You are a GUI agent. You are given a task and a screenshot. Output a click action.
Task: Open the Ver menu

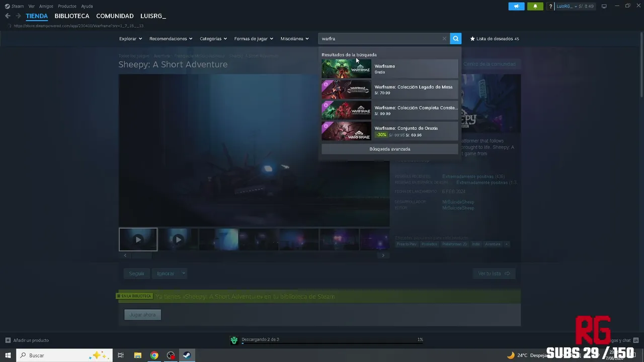click(x=32, y=6)
